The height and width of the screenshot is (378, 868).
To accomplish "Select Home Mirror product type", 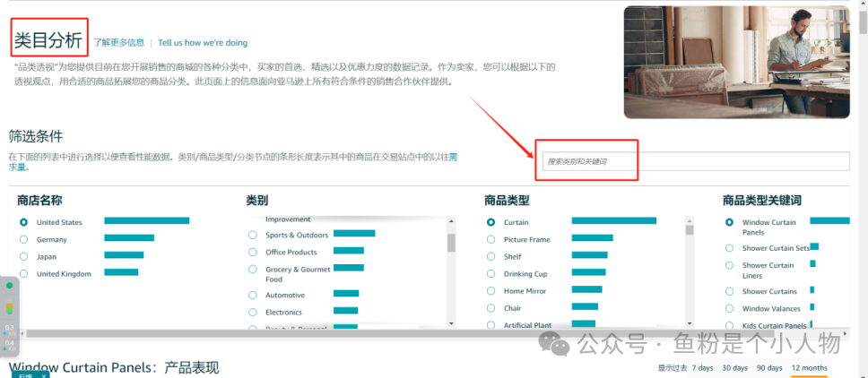I will [x=491, y=291].
